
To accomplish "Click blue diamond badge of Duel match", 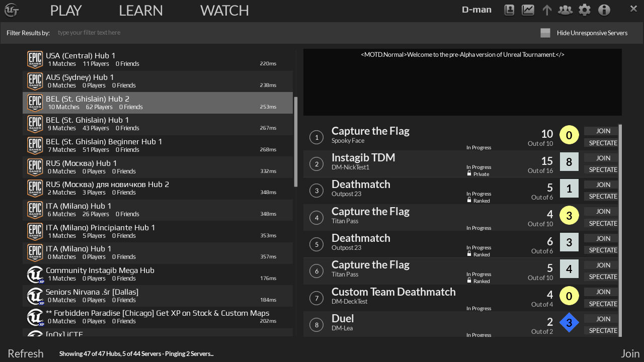I will click(x=569, y=323).
